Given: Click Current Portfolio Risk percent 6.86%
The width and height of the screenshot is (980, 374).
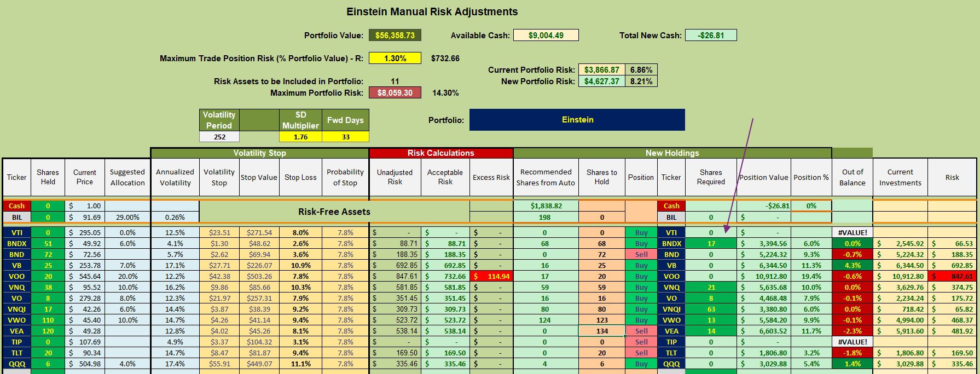Looking at the screenshot, I should click(641, 69).
